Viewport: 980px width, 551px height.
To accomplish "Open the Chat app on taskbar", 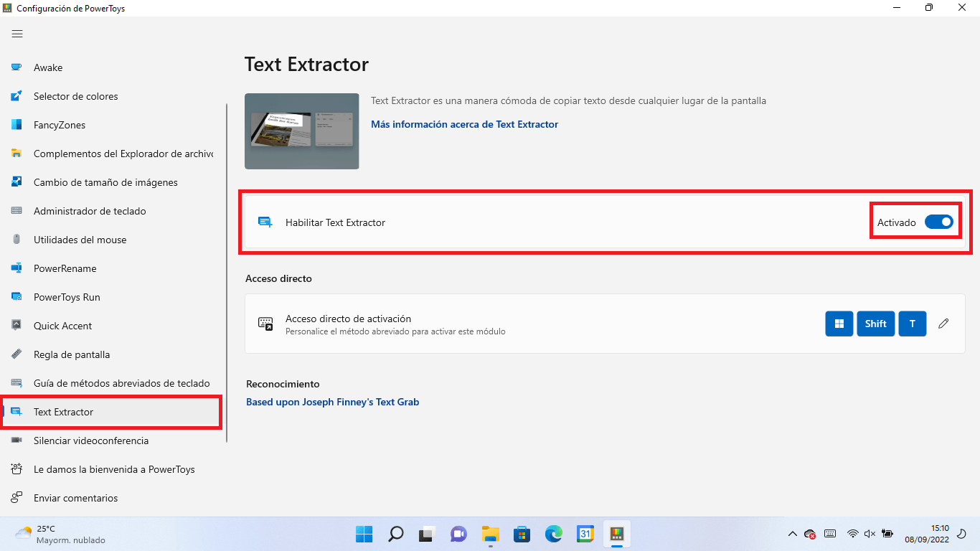I will point(458,534).
